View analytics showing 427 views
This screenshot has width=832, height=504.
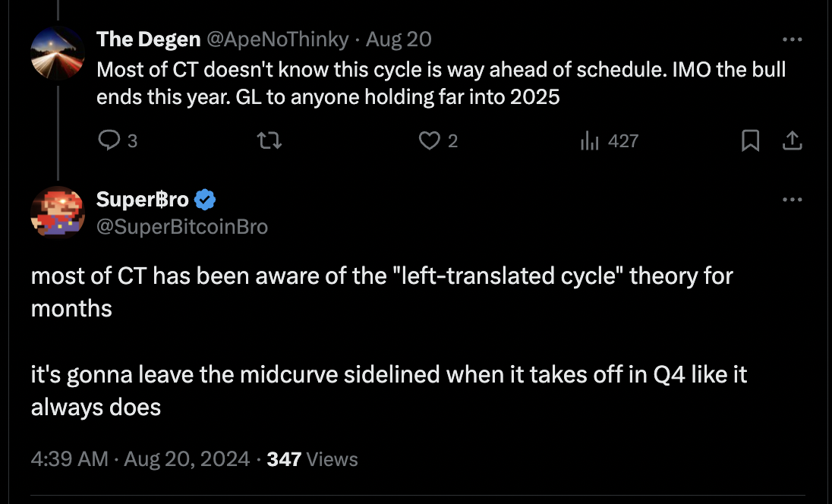pyautogui.click(x=590, y=140)
